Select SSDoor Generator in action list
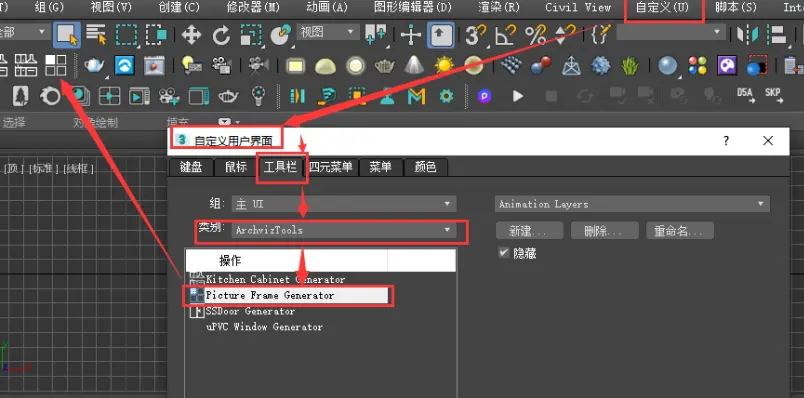Image resolution: width=804 pixels, height=398 pixels. (x=250, y=311)
